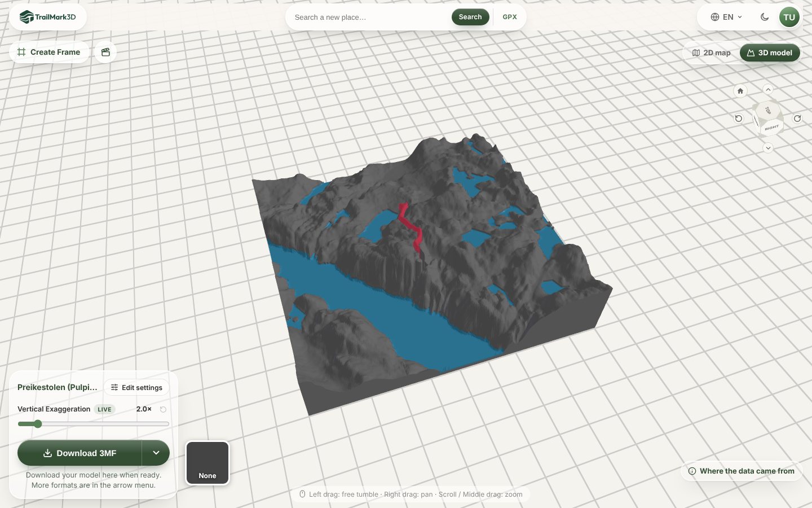
Task: Toggle dark mode with the moon icon
Action: click(x=765, y=17)
